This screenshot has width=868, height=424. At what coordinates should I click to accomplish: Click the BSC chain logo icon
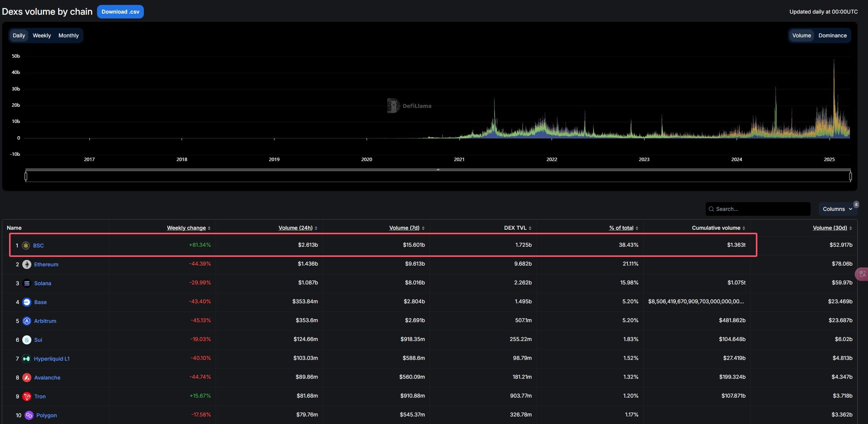(x=26, y=246)
